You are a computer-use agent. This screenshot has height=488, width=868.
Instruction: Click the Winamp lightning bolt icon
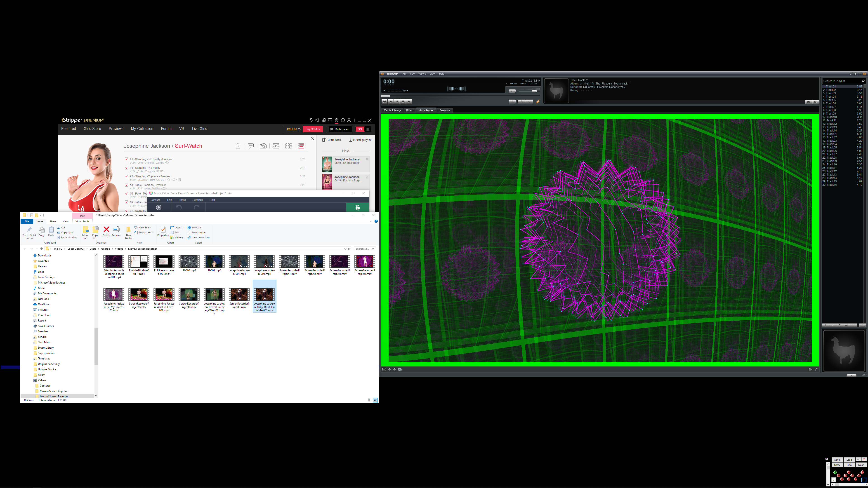pos(538,101)
